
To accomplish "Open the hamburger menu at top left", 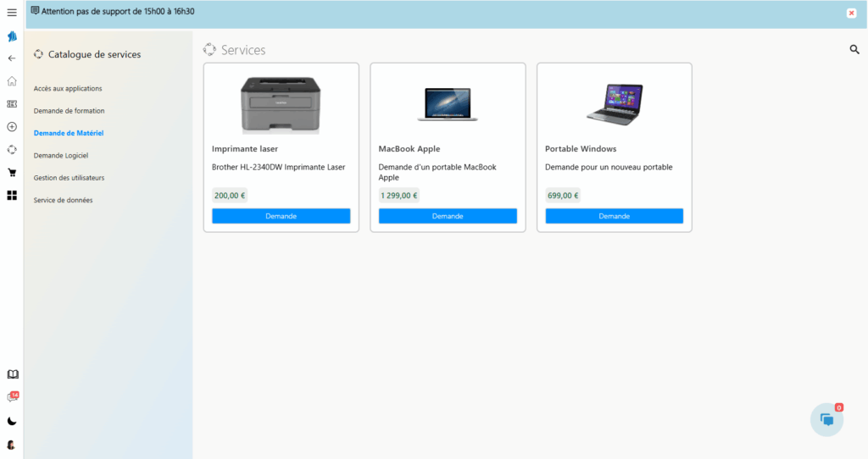I will [12, 13].
